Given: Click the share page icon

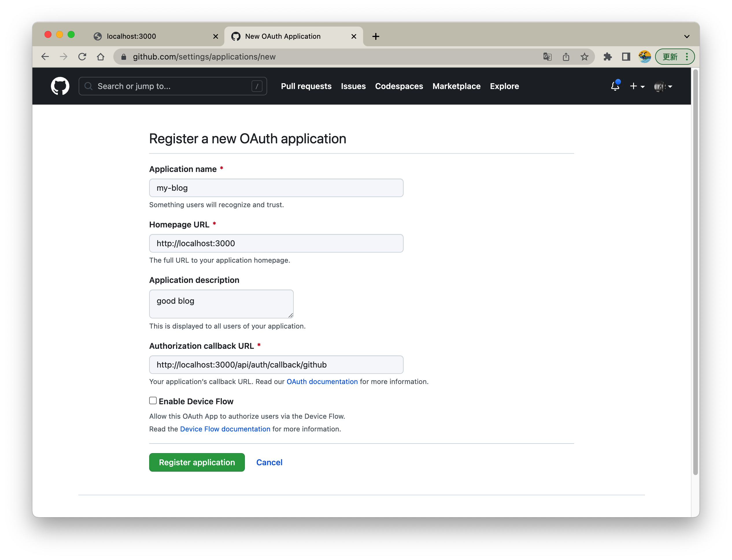Looking at the screenshot, I should pos(566,57).
